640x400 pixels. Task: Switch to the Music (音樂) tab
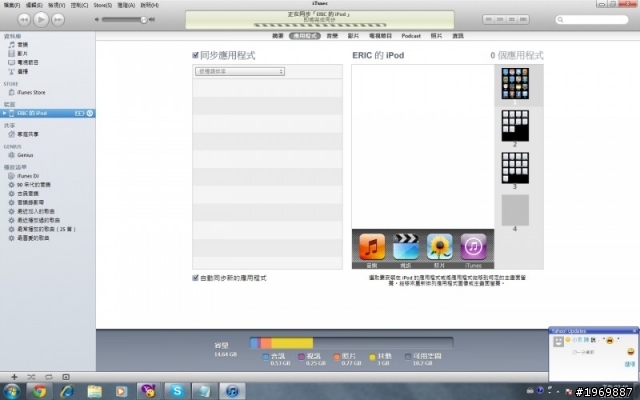point(332,36)
